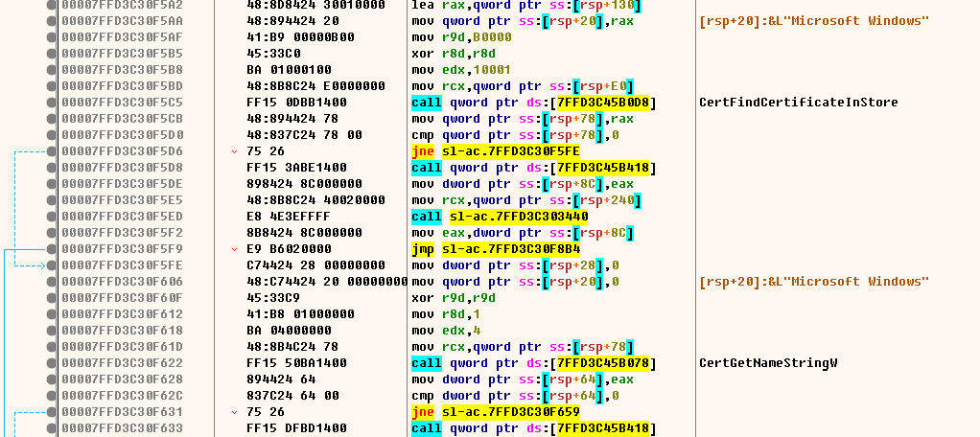Click the "jne sl-ac.7FFD3C30F659" instruction

pos(496,412)
